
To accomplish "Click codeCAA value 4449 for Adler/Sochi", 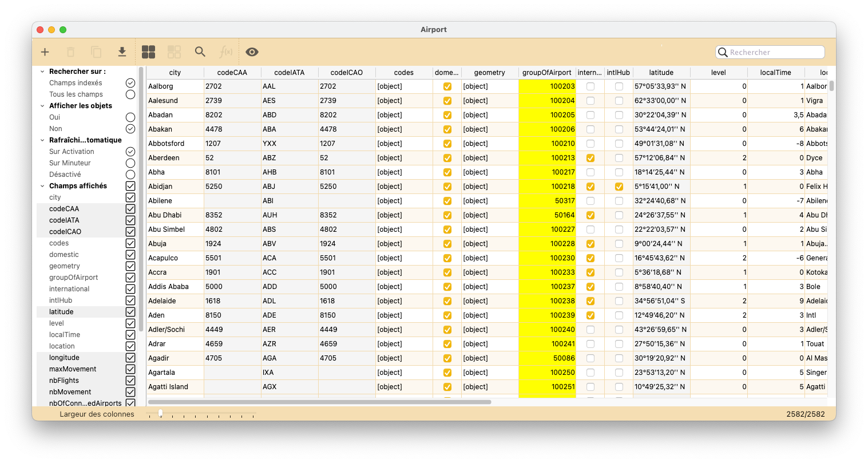I will click(x=232, y=330).
